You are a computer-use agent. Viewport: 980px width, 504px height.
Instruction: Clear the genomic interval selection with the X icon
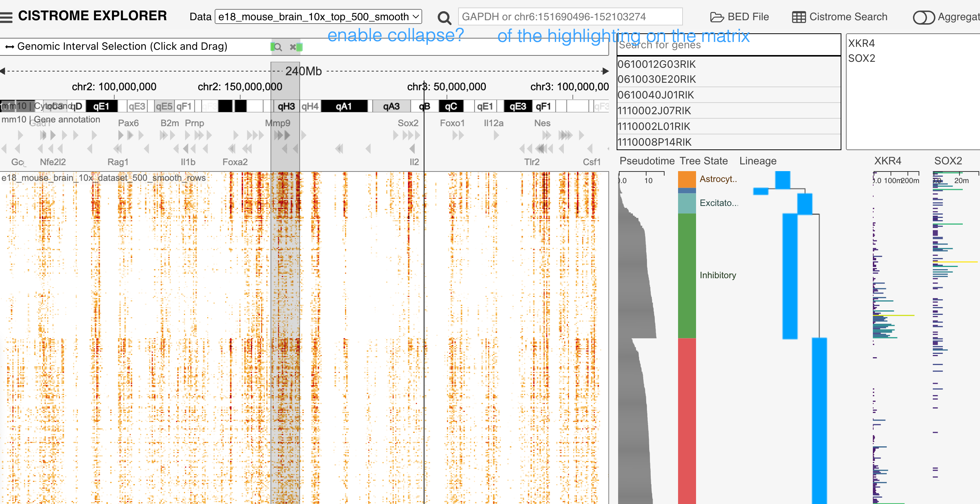[292, 47]
